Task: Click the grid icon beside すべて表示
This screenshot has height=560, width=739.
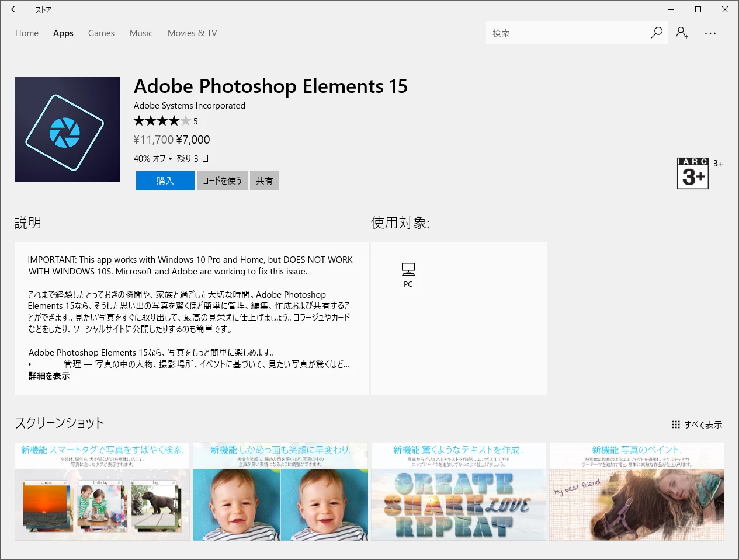Action: pos(676,425)
